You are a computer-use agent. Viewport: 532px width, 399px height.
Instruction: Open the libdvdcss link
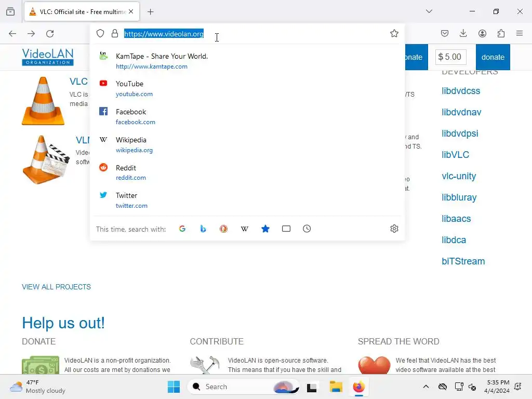[461, 91]
